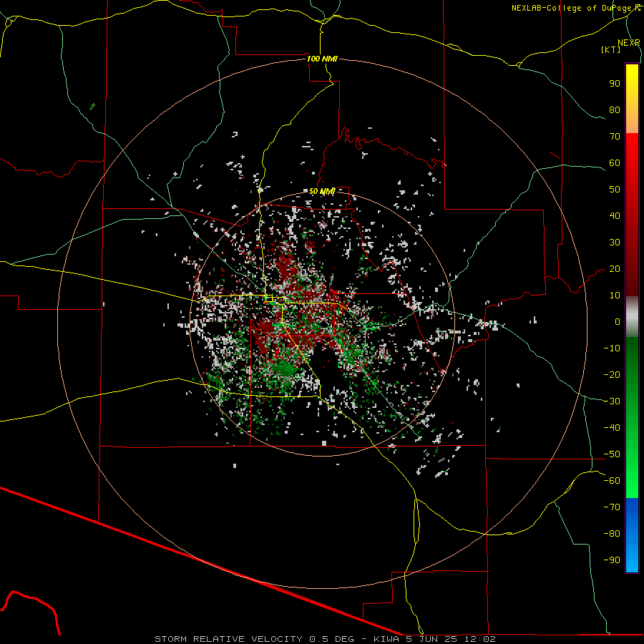Screen dimensions: 644x644
Task: Click the -20 value on velocity scale
Action: pyautogui.click(x=612, y=375)
